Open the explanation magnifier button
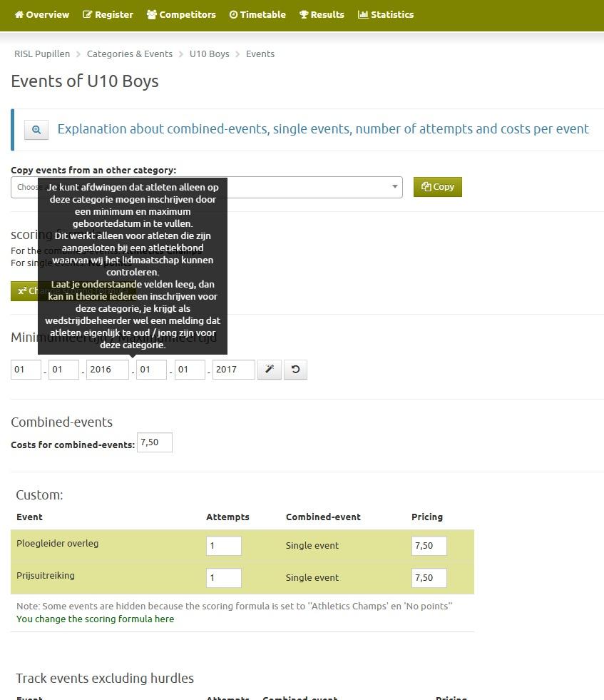Viewport: 604px width, 700px height. 36,130
